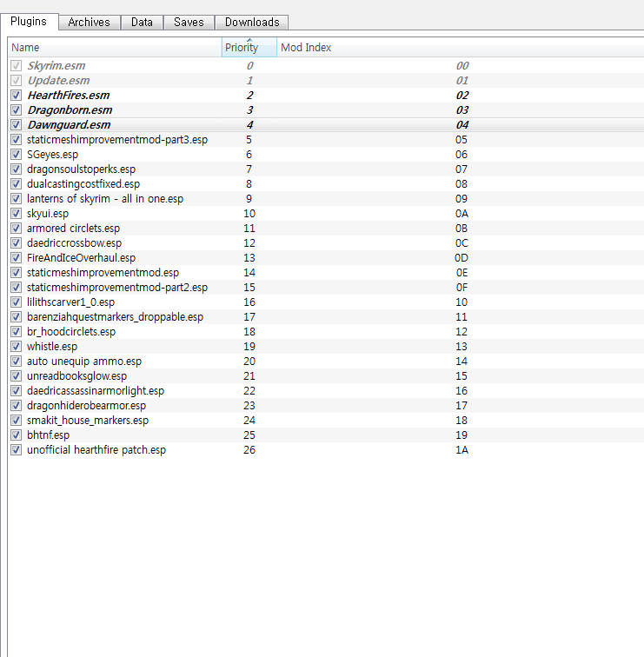Select the auto unequip ammo.esp name
Viewport: 644px width, 657px height.
click(x=84, y=362)
